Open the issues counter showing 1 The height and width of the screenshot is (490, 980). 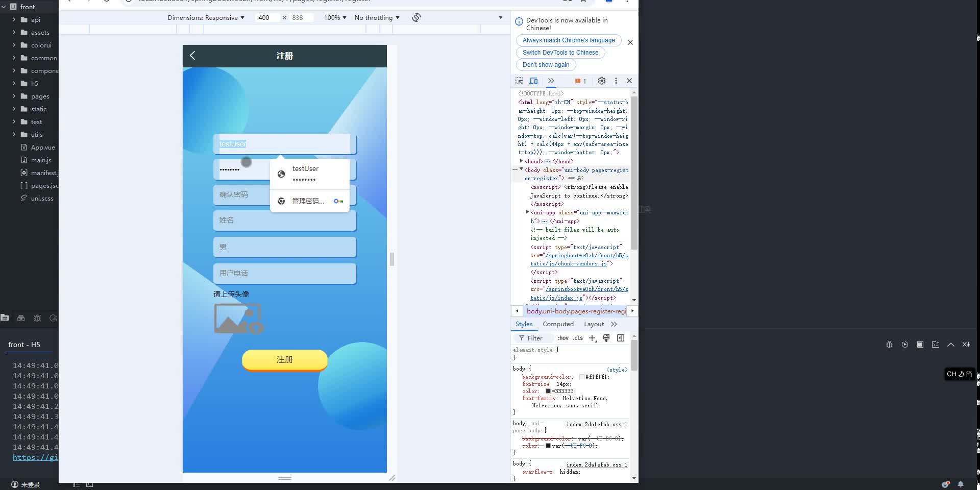click(x=580, y=81)
